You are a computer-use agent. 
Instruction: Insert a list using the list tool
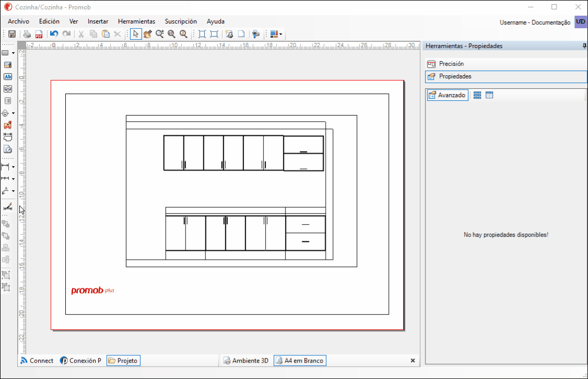coord(7,100)
